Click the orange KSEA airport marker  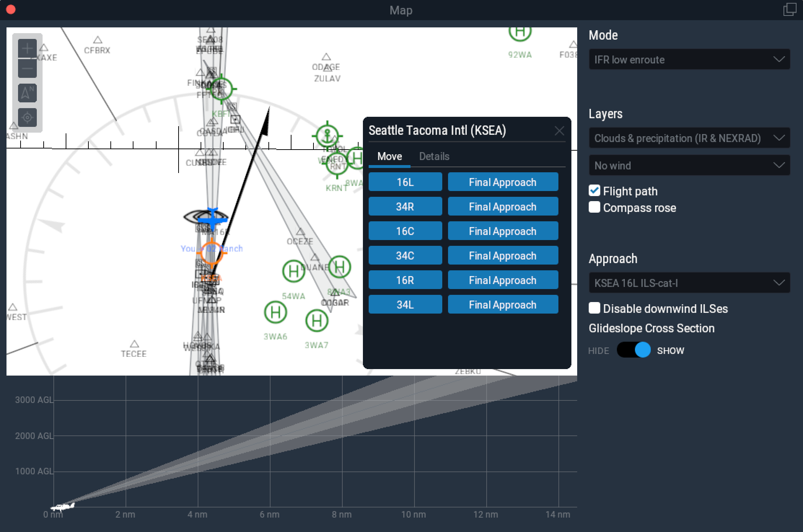click(211, 253)
